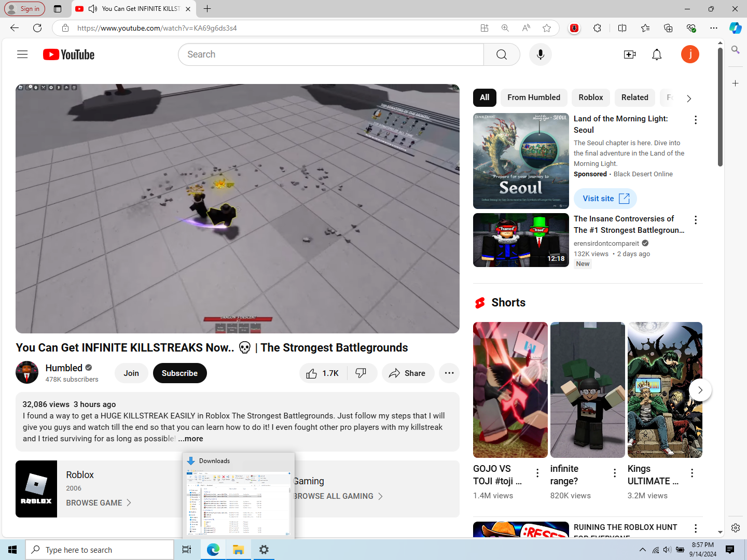Open File Explorer from taskbar

point(239,550)
